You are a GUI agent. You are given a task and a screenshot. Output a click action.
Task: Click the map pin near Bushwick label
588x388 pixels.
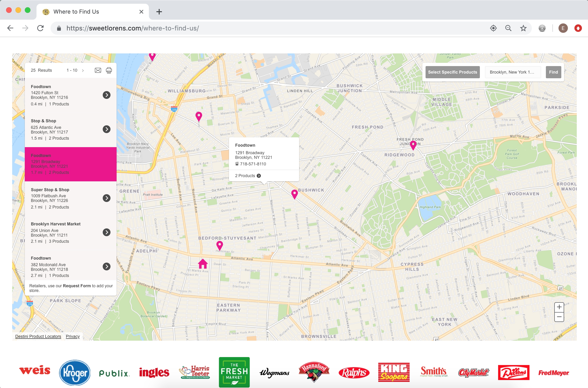pos(294,194)
